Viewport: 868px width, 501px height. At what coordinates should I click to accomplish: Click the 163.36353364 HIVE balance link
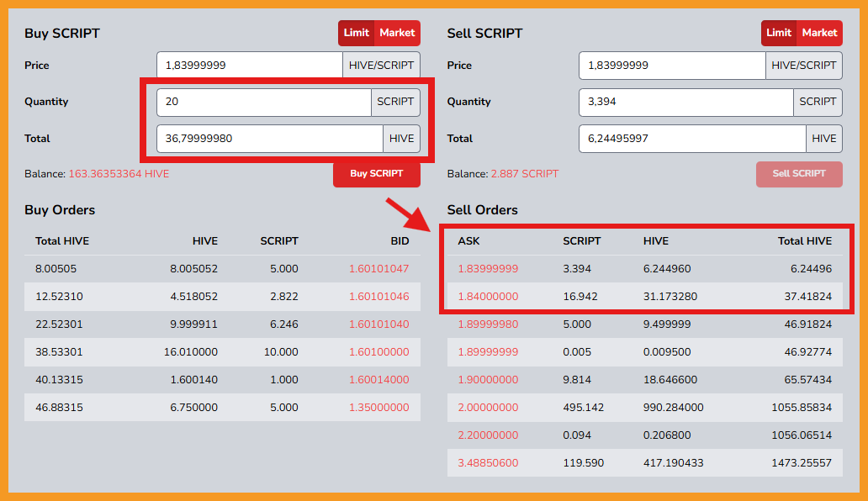click(x=119, y=174)
